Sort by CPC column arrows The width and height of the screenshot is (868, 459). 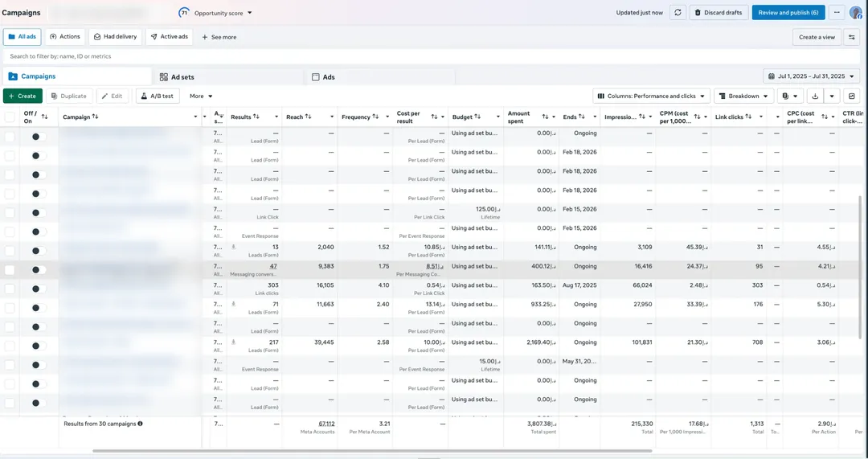[x=825, y=117]
